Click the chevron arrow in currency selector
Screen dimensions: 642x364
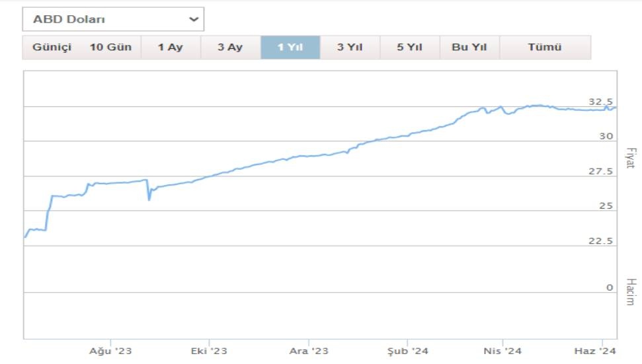(x=194, y=19)
